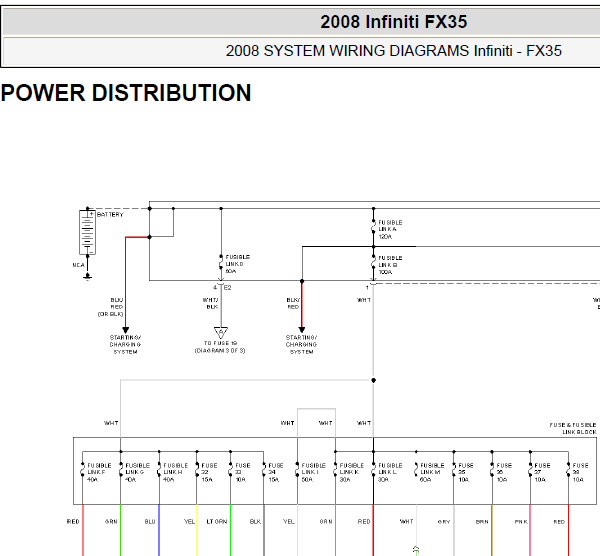Screen dimensions: 600x556
Task: Click the 'FUSE 35 10A' label
Action: coord(466,472)
